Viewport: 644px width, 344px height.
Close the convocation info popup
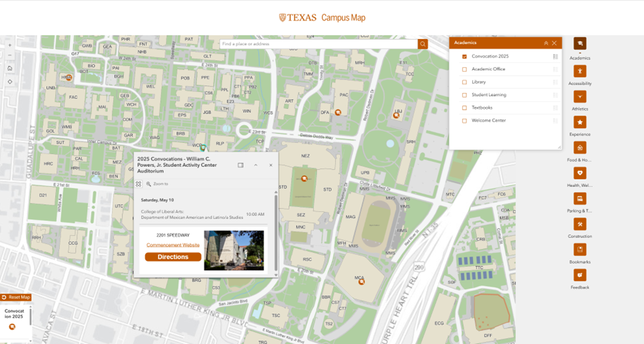click(271, 165)
